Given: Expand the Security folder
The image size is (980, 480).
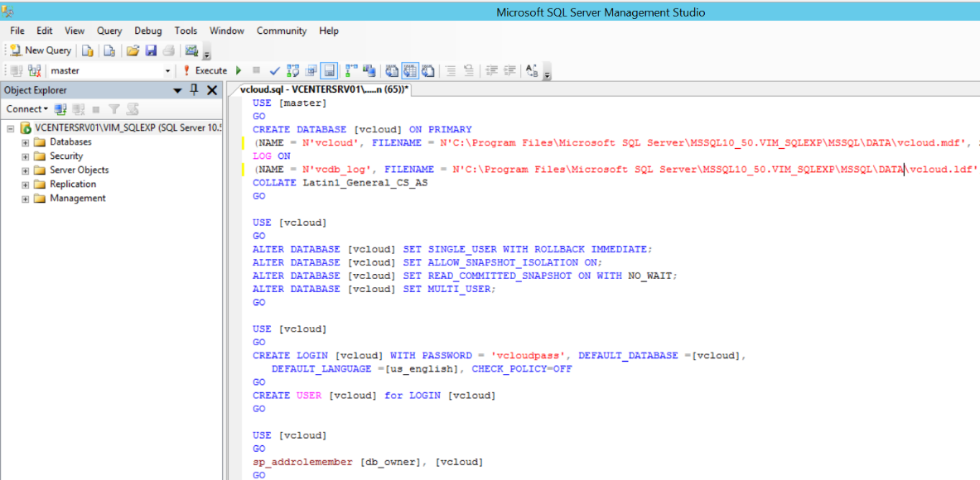Looking at the screenshot, I should click(25, 156).
